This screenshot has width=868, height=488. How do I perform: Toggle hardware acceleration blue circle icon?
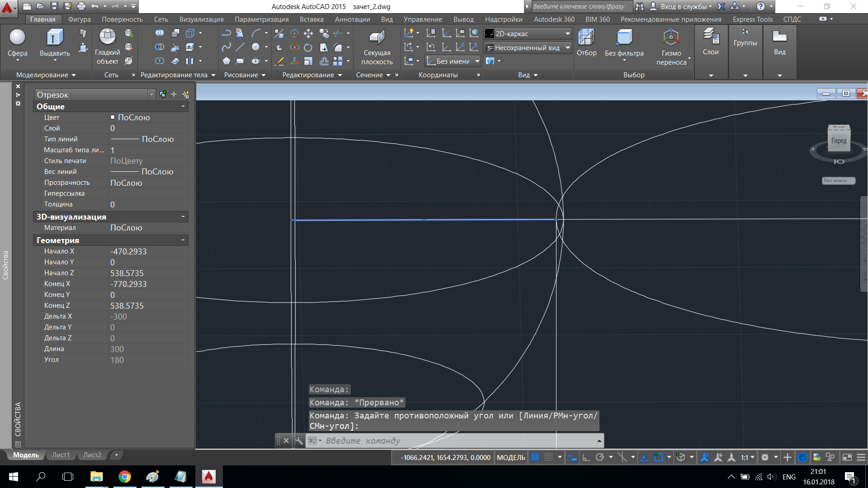pos(802,457)
